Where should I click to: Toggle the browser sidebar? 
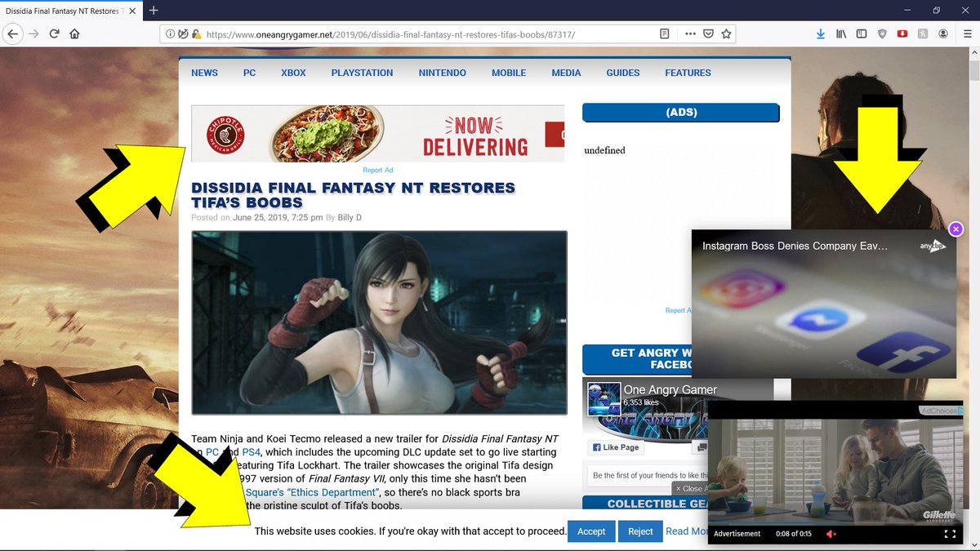pyautogui.click(x=861, y=34)
